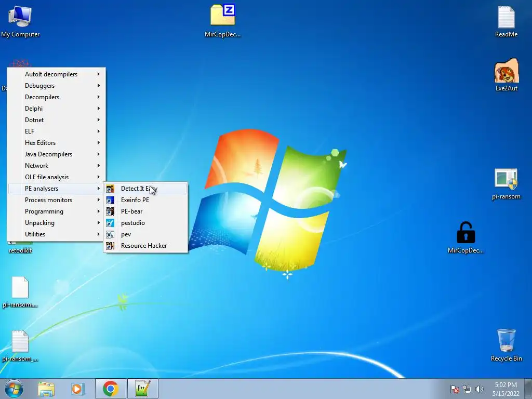
Task: Expand the Java Decompilers submenu
Action: pyautogui.click(x=56, y=154)
